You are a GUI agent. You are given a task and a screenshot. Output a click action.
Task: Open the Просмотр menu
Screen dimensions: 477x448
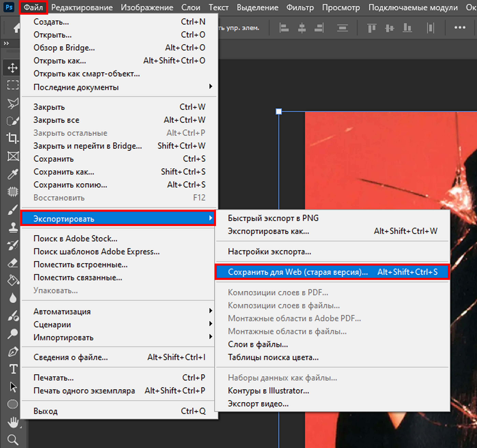[x=341, y=8]
